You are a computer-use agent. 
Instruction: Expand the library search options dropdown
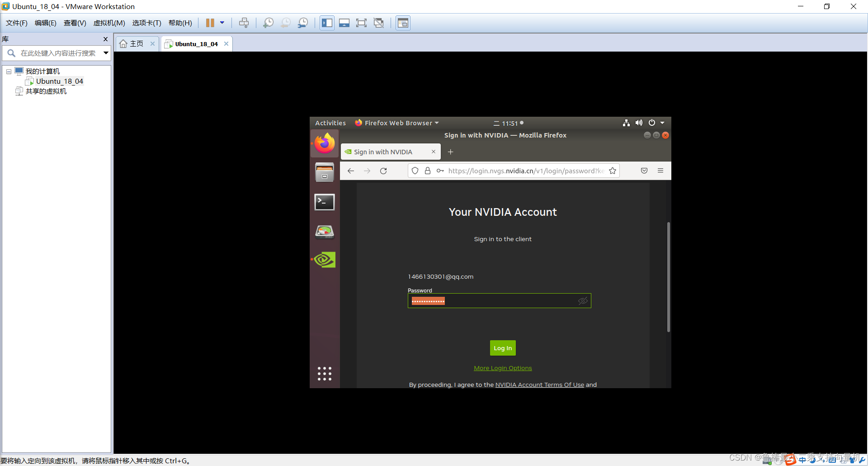point(106,53)
